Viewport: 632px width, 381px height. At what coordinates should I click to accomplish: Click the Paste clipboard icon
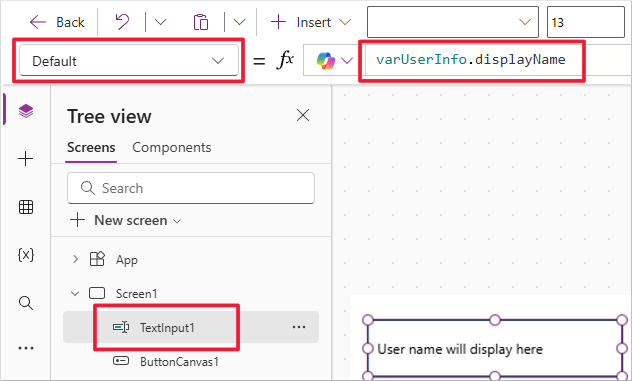tap(201, 22)
